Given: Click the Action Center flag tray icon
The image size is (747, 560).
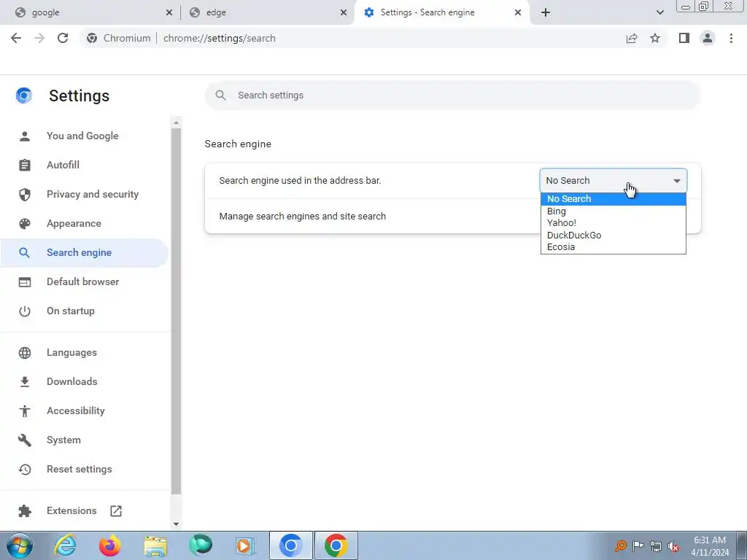Looking at the screenshot, I should click(638, 545).
